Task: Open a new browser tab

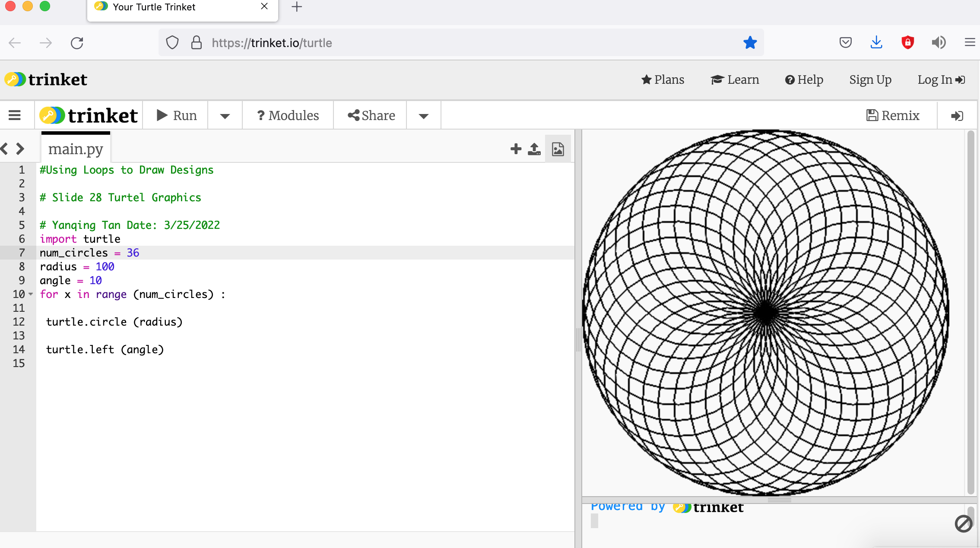Action: [297, 7]
